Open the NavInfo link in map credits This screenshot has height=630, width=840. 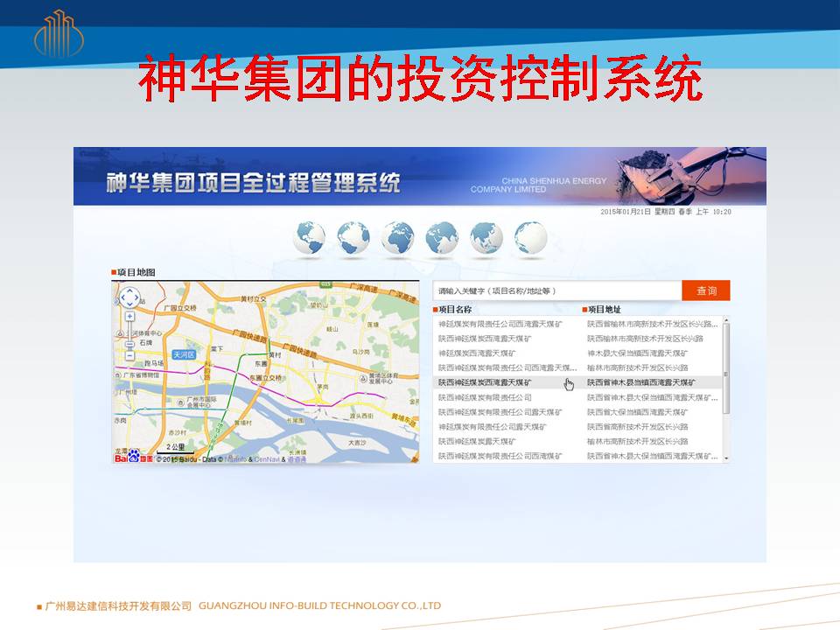[235, 459]
